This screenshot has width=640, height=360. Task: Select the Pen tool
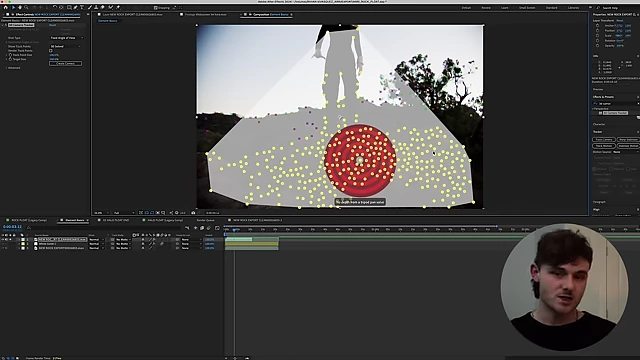click(76, 7)
